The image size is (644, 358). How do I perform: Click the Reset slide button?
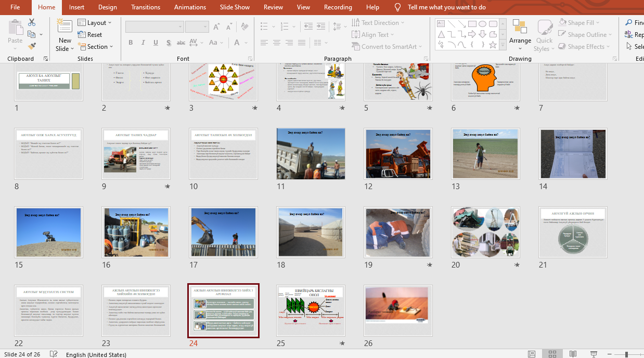pyautogui.click(x=90, y=35)
